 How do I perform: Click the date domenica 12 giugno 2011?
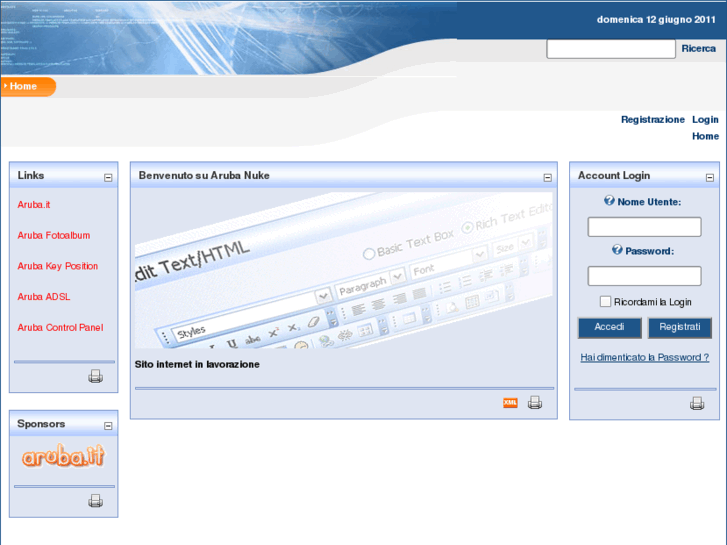[656, 19]
